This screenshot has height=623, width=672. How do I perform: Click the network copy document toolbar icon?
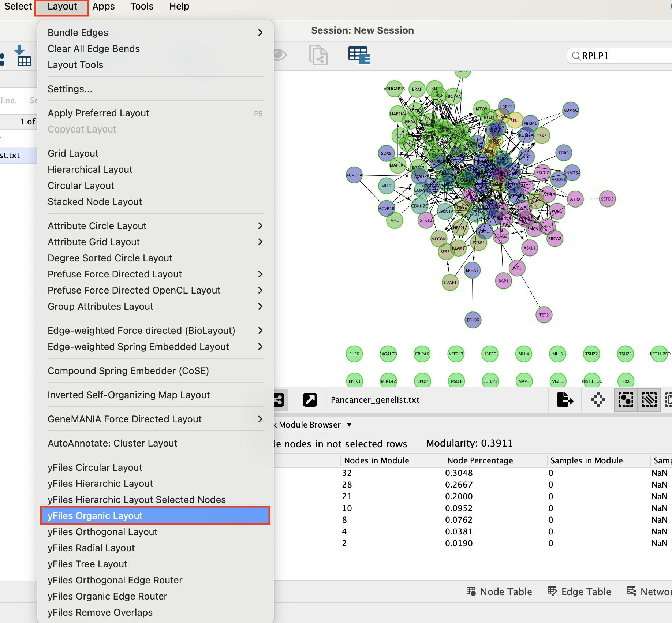pos(318,55)
